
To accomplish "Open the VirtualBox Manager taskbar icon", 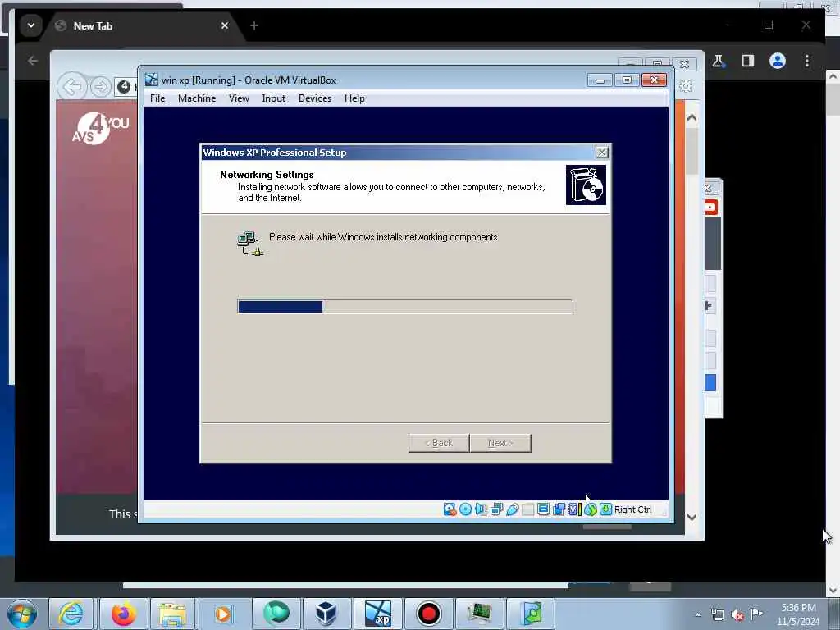I will tap(326, 614).
